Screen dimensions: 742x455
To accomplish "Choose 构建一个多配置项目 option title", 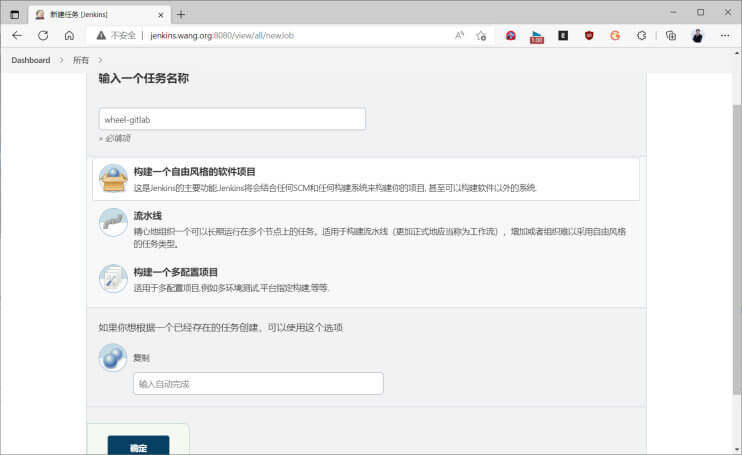I will [176, 272].
